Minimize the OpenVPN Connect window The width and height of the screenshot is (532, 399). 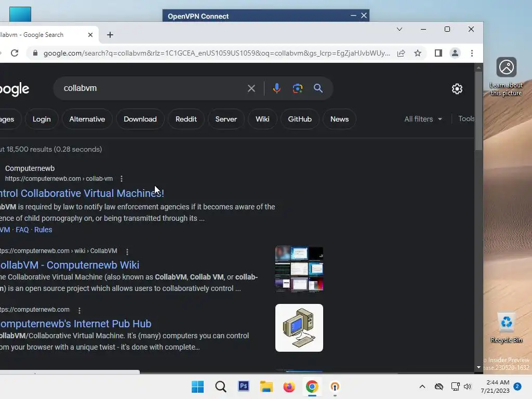(x=353, y=16)
